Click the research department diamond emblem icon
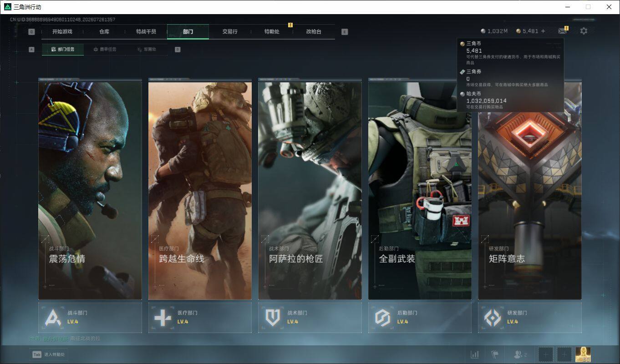Image resolution: width=620 pixels, height=364 pixels. (x=493, y=318)
